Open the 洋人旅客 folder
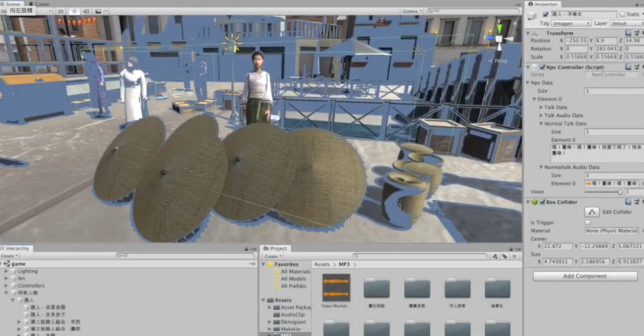Viewport: 644px width, 336px height. (457, 288)
